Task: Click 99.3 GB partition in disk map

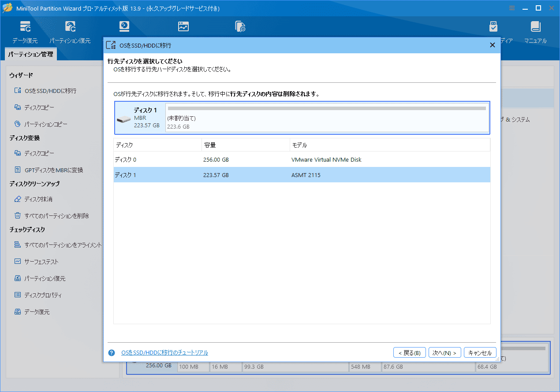Action: [x=295, y=366]
